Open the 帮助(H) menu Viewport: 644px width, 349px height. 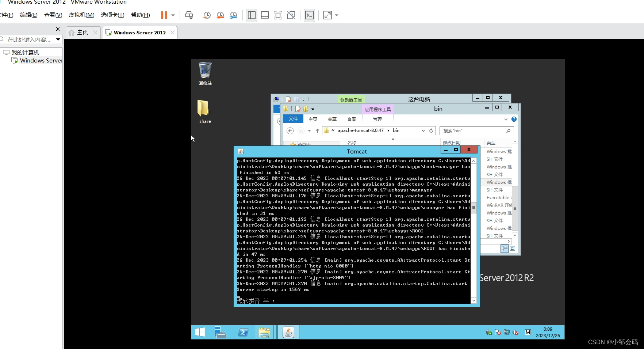click(x=141, y=15)
